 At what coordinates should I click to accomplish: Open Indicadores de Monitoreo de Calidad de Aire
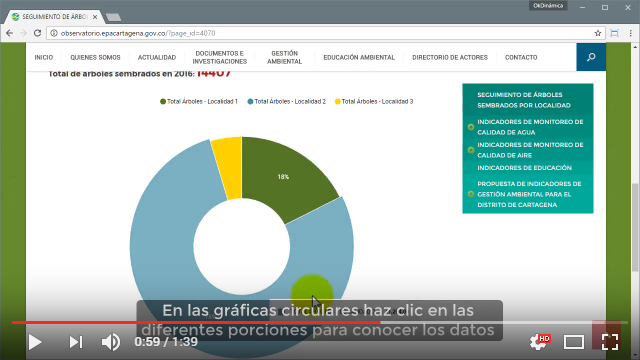[530, 150]
